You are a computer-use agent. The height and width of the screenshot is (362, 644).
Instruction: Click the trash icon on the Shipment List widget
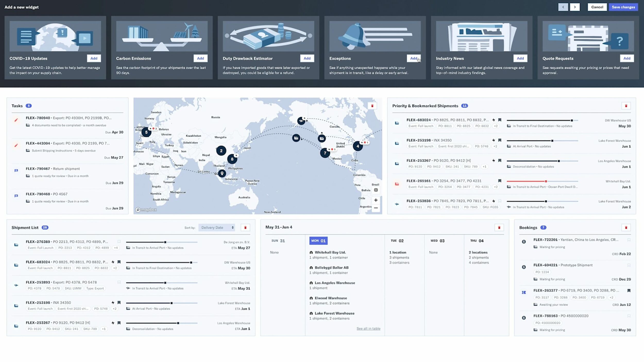click(x=245, y=228)
